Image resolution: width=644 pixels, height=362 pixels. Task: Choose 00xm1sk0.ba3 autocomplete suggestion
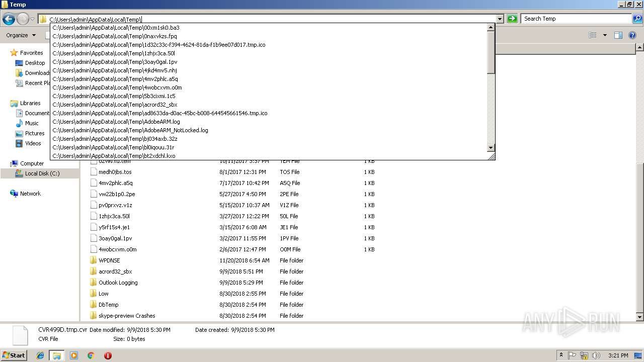pyautogui.click(x=269, y=28)
